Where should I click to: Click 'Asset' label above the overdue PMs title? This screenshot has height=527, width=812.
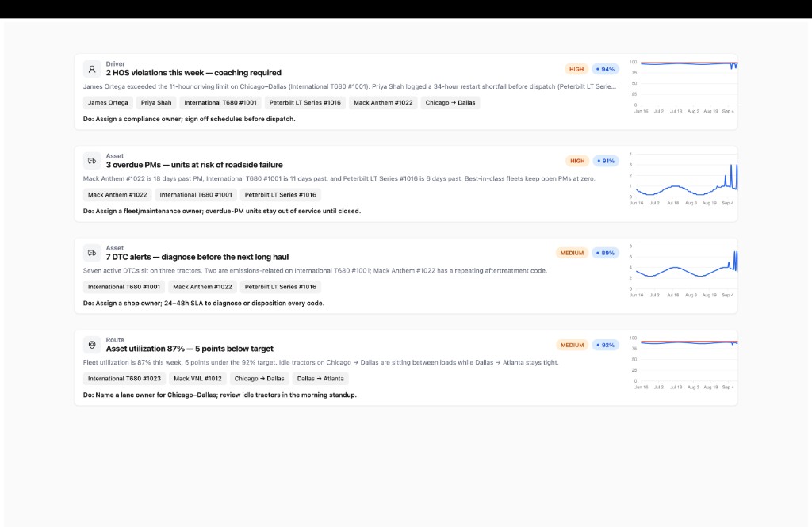[x=115, y=156]
